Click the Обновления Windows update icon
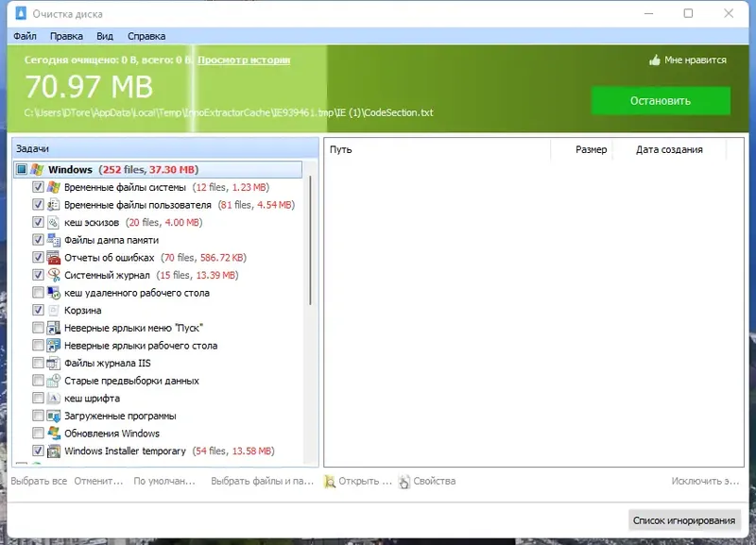 55,434
